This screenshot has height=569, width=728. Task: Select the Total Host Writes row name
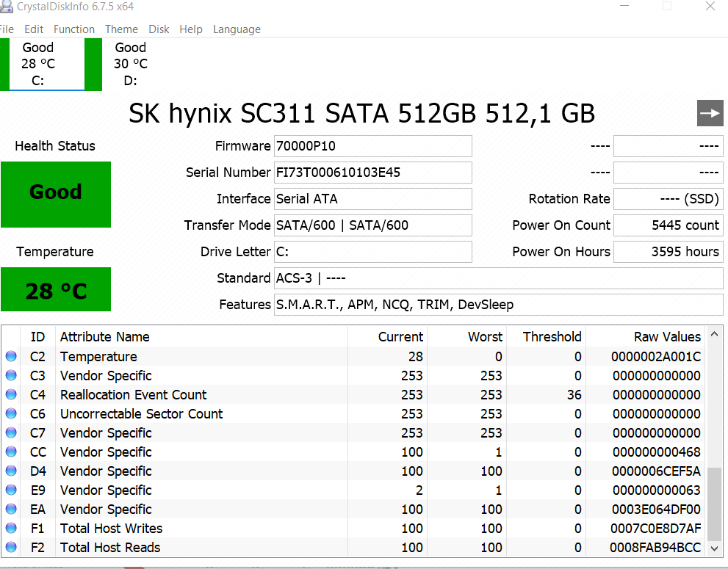[x=112, y=528]
